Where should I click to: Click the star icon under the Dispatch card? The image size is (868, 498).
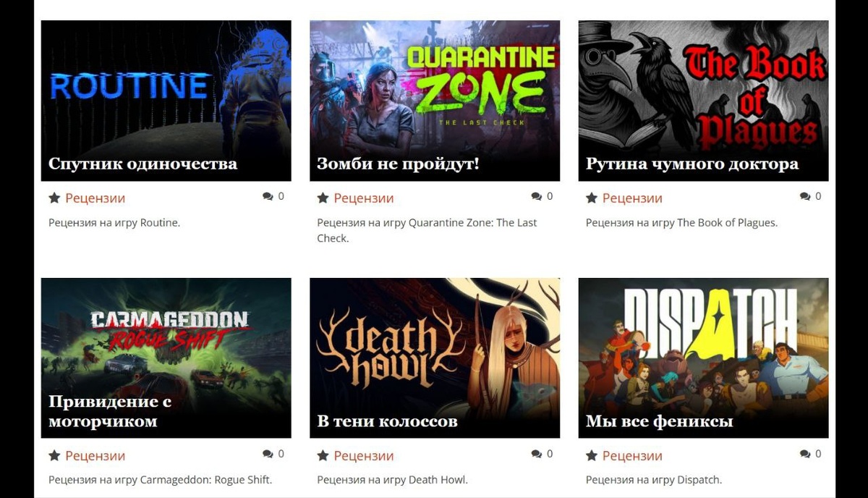592,455
